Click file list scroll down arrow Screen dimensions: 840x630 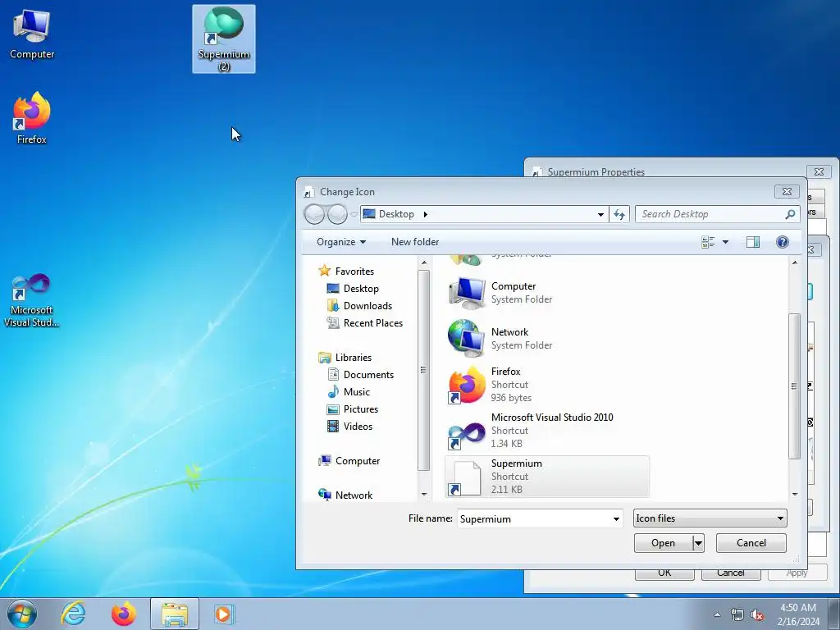[794, 495]
